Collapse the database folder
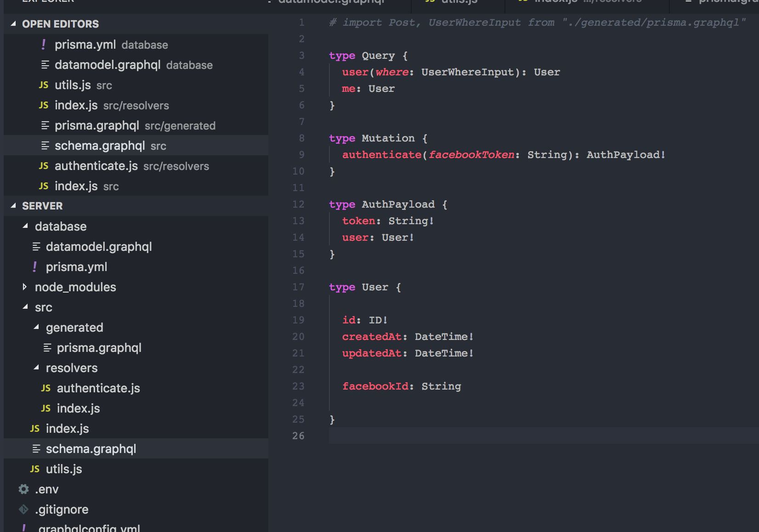The width and height of the screenshot is (759, 532). pyautogui.click(x=25, y=226)
